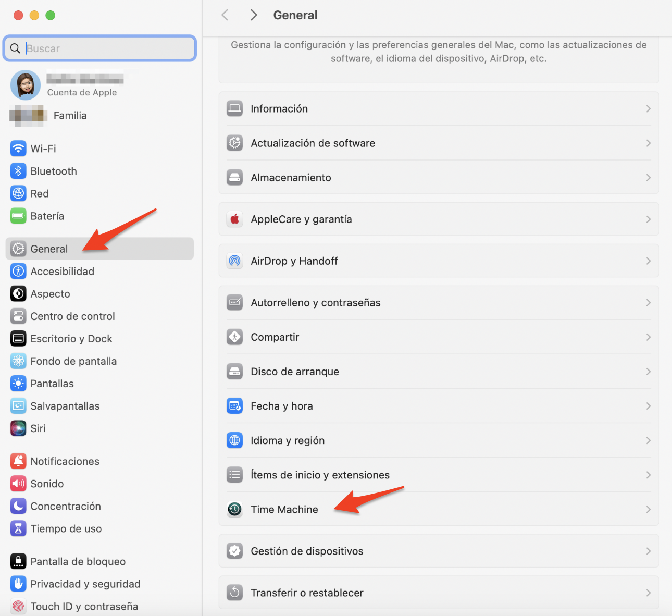Click the Batería battery icon
The image size is (672, 616).
(x=18, y=216)
